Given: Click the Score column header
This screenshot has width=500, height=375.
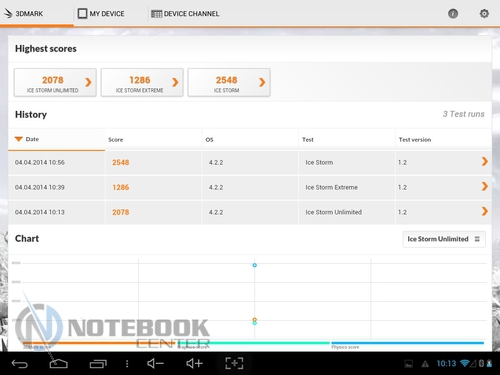Looking at the screenshot, I should click(x=116, y=140).
